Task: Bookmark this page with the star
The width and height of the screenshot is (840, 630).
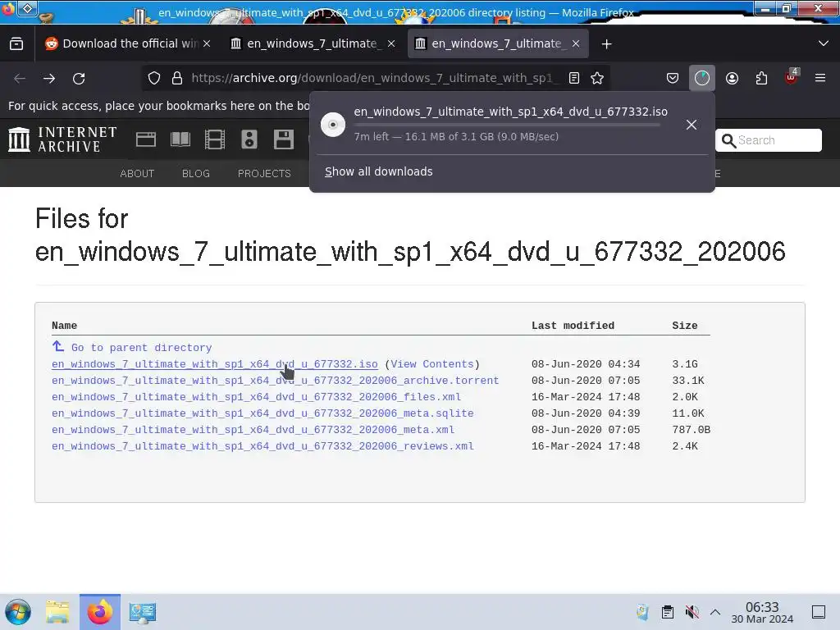Action: (x=597, y=78)
